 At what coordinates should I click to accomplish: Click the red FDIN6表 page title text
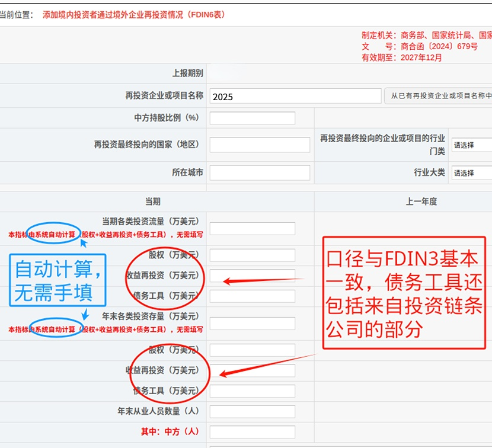pos(134,15)
